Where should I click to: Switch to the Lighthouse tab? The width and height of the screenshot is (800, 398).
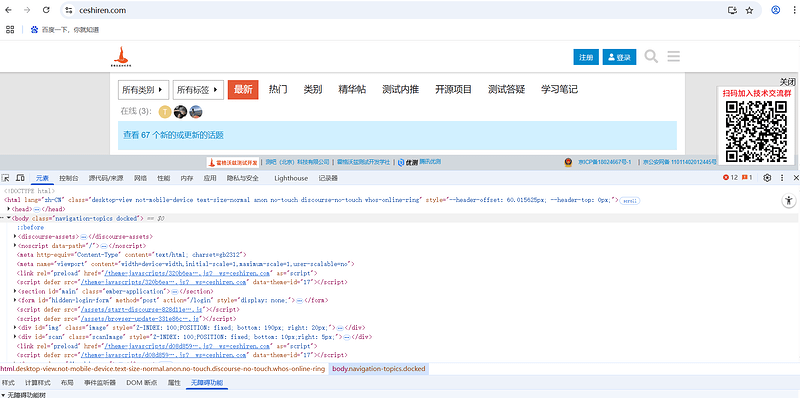tap(291, 178)
